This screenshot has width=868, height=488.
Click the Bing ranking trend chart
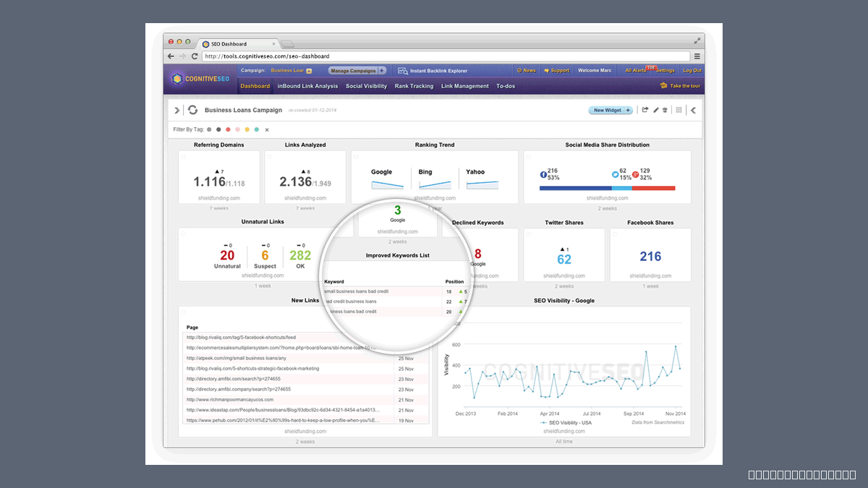click(x=435, y=186)
